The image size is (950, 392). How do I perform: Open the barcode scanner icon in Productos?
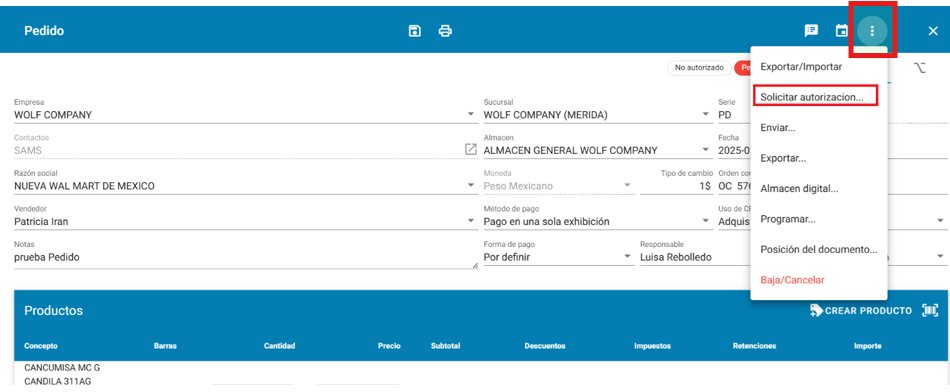(x=930, y=310)
